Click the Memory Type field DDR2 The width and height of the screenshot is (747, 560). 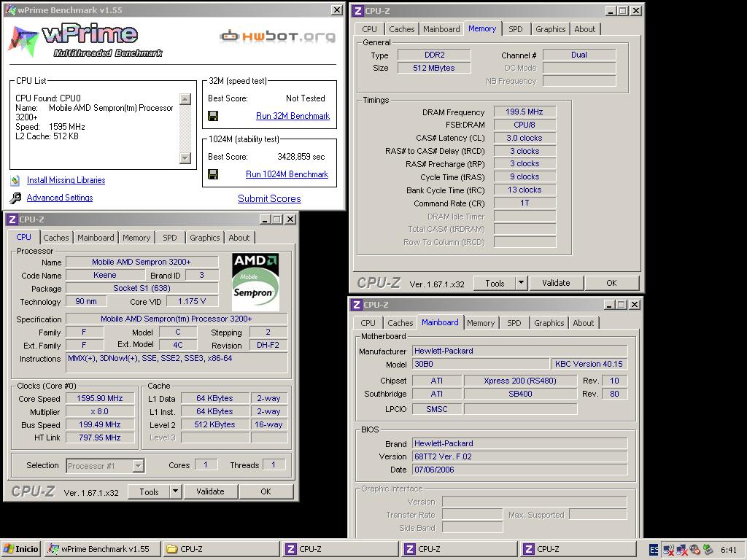click(x=434, y=55)
